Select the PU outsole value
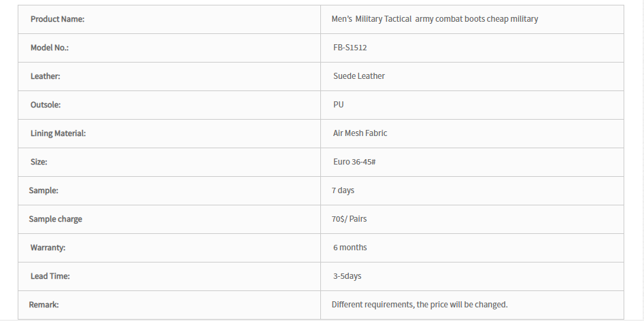 tap(339, 105)
